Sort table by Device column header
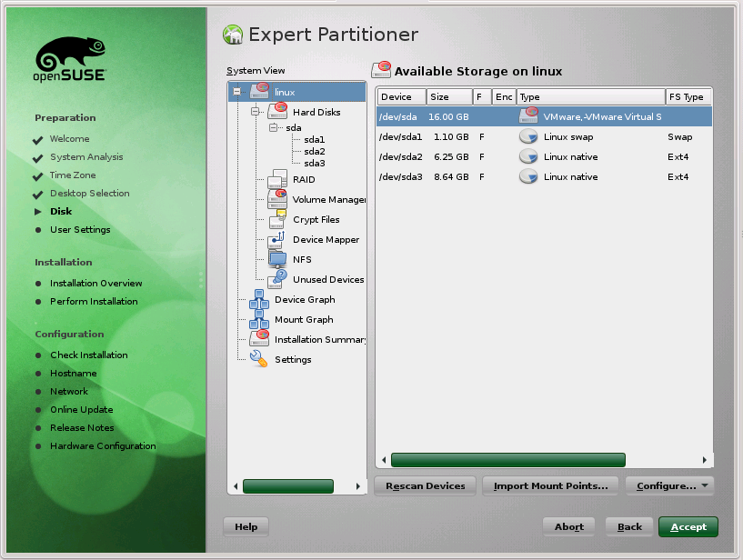 pos(401,96)
